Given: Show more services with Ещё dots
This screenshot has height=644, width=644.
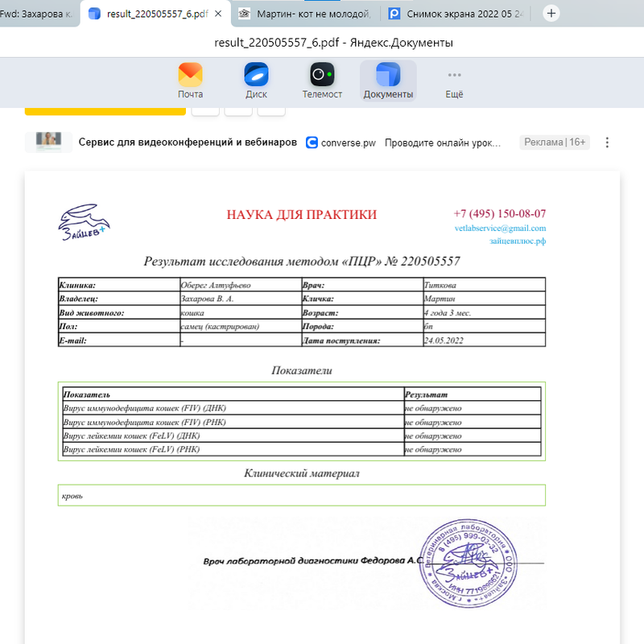Looking at the screenshot, I should [x=454, y=80].
